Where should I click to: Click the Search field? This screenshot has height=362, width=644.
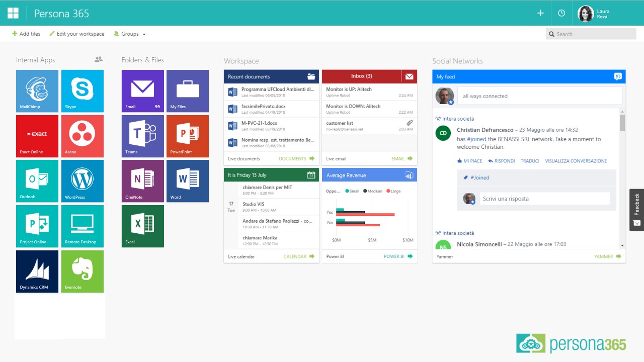click(x=591, y=34)
